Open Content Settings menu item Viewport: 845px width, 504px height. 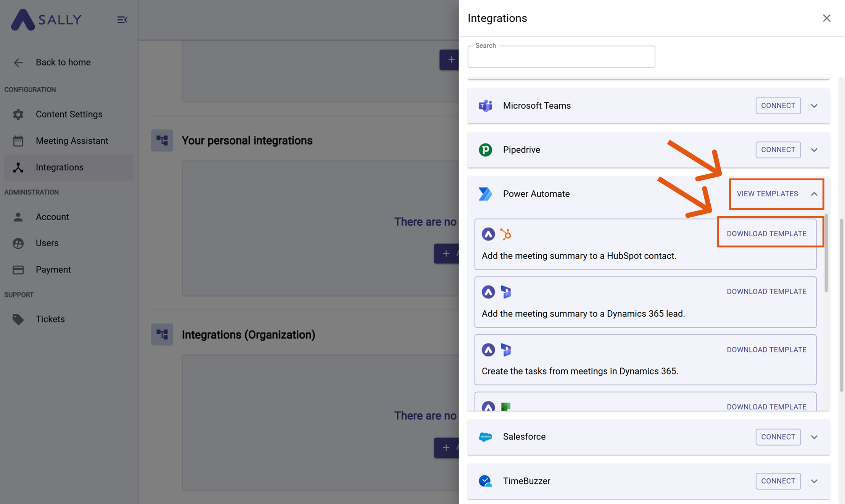coord(69,114)
